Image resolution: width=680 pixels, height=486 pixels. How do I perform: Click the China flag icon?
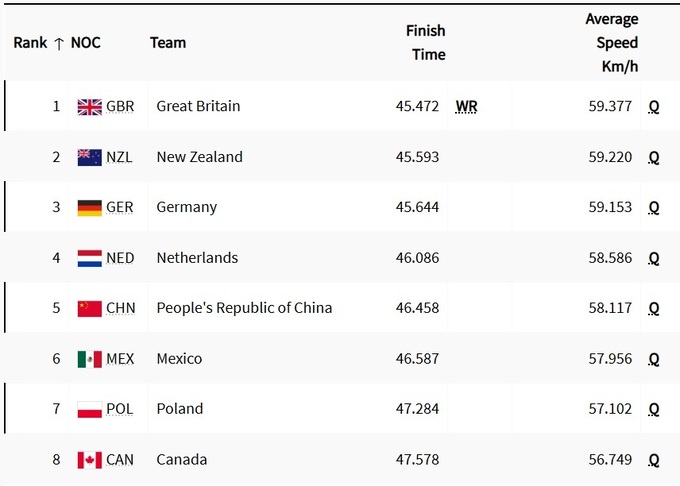(90, 308)
